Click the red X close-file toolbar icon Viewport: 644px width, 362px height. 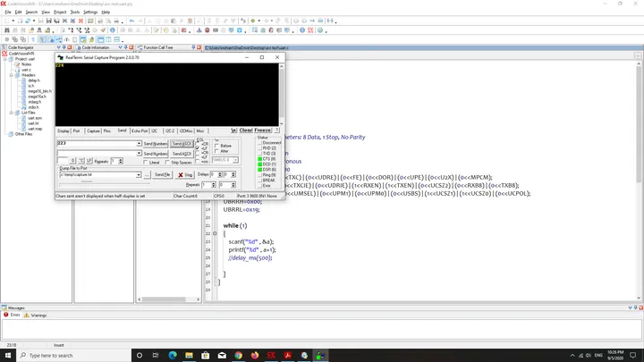click(80, 21)
